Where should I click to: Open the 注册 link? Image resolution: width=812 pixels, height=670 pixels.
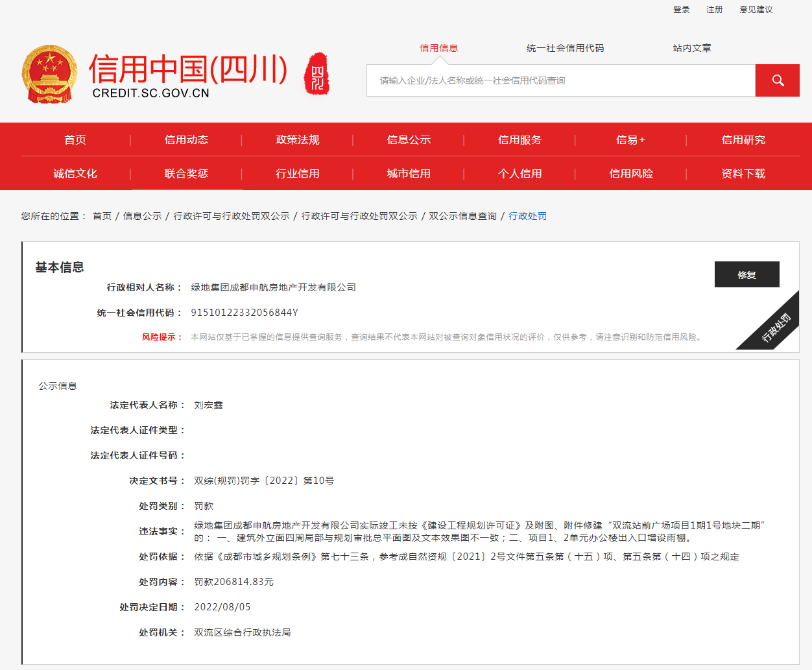714,9
